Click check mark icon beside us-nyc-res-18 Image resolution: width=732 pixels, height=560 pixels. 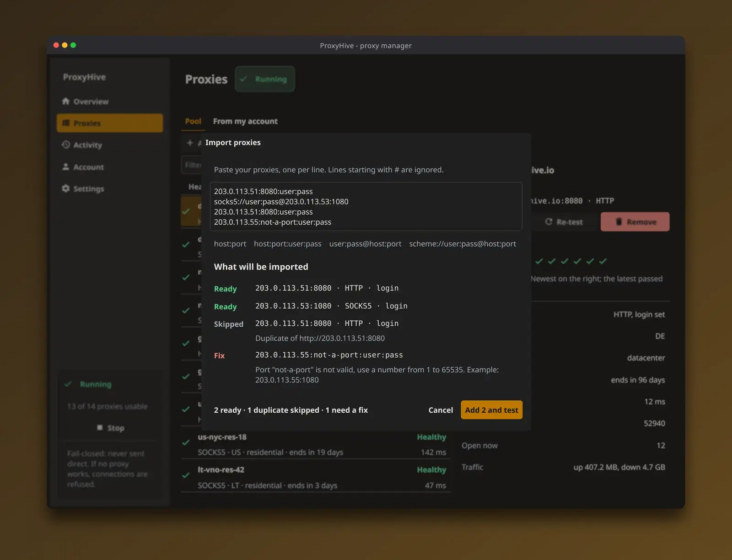pos(186,442)
